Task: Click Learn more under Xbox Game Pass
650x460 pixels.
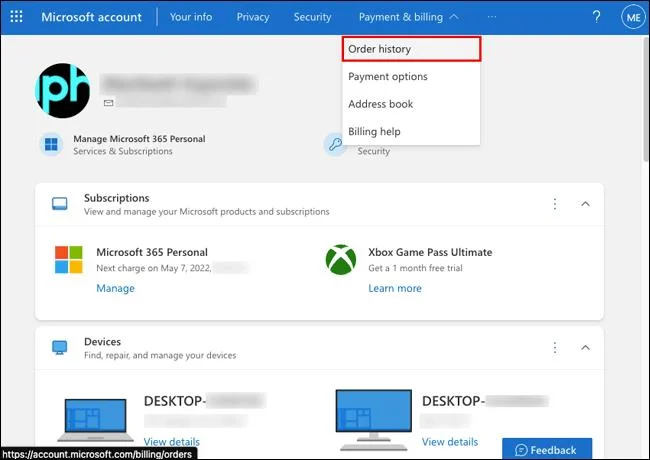Action: pyautogui.click(x=395, y=288)
